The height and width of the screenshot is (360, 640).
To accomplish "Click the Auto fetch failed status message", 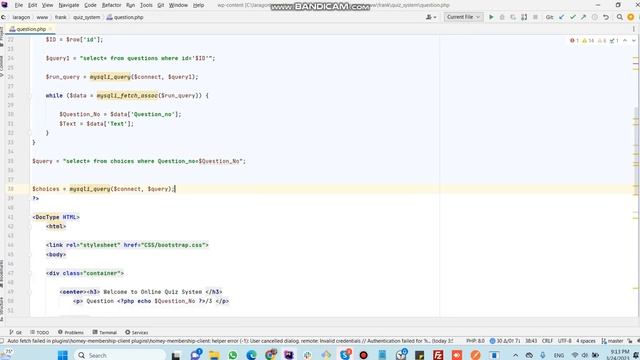I will coord(230,341).
